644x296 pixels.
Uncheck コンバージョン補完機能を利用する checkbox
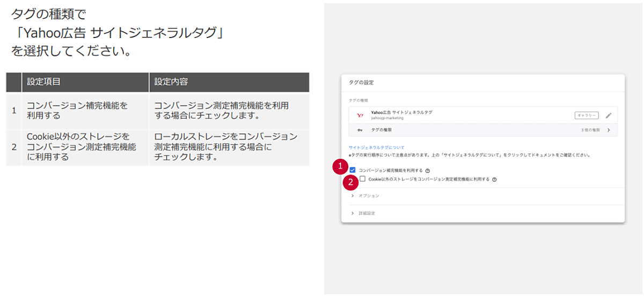pyautogui.click(x=353, y=171)
